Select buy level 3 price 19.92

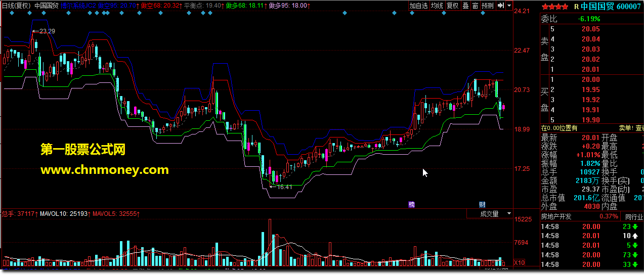pyautogui.click(x=590, y=100)
